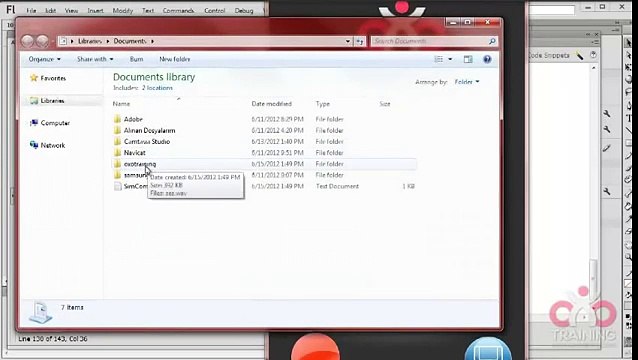
Task: Select the Camtasia Studio folder name
Action: click(x=147, y=142)
